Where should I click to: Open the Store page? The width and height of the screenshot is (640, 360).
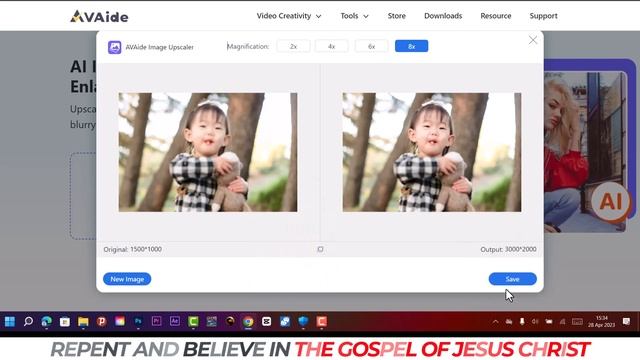(396, 16)
